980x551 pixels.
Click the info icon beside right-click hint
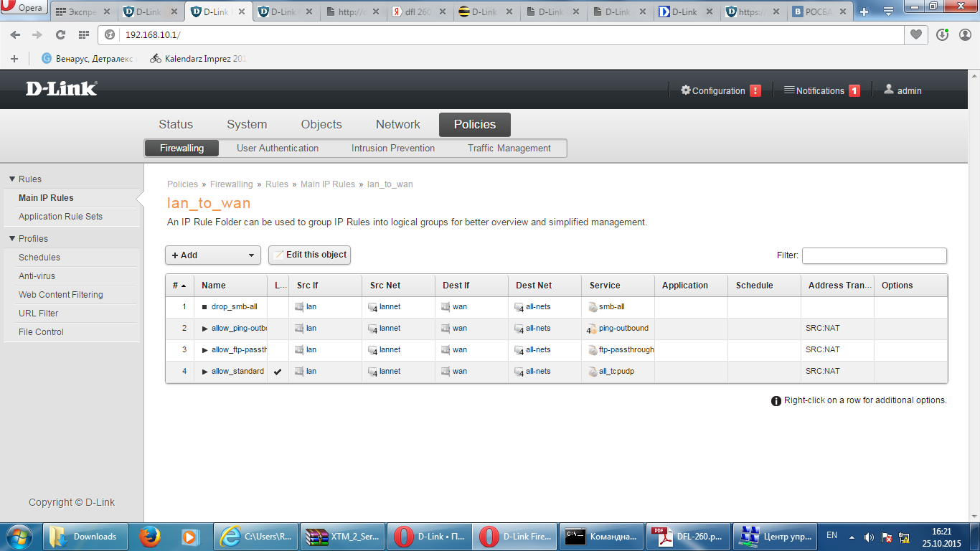776,401
